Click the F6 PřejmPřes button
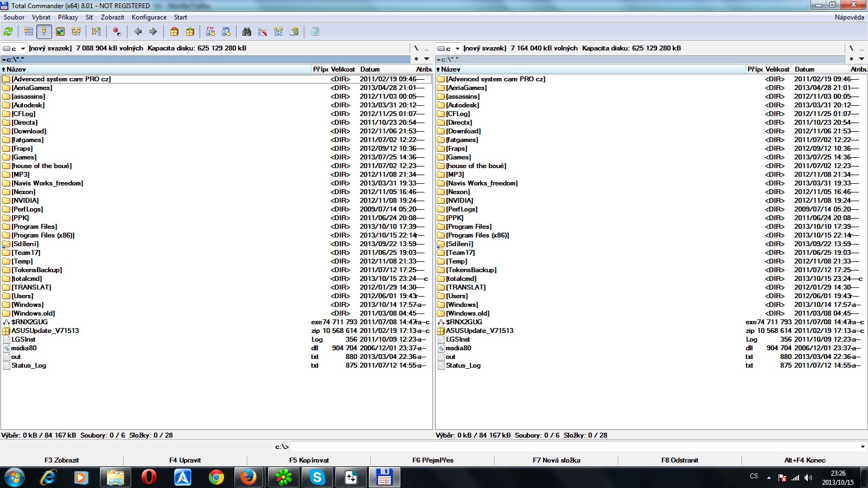 [433, 460]
